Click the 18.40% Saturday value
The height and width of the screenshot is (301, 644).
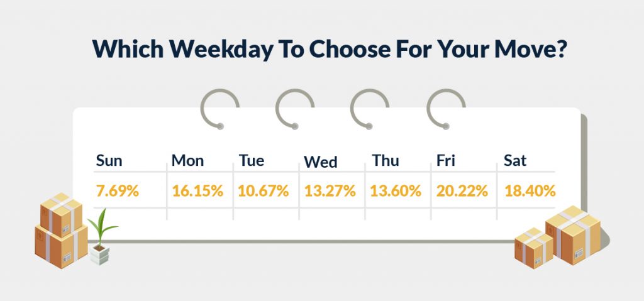pyautogui.click(x=530, y=191)
